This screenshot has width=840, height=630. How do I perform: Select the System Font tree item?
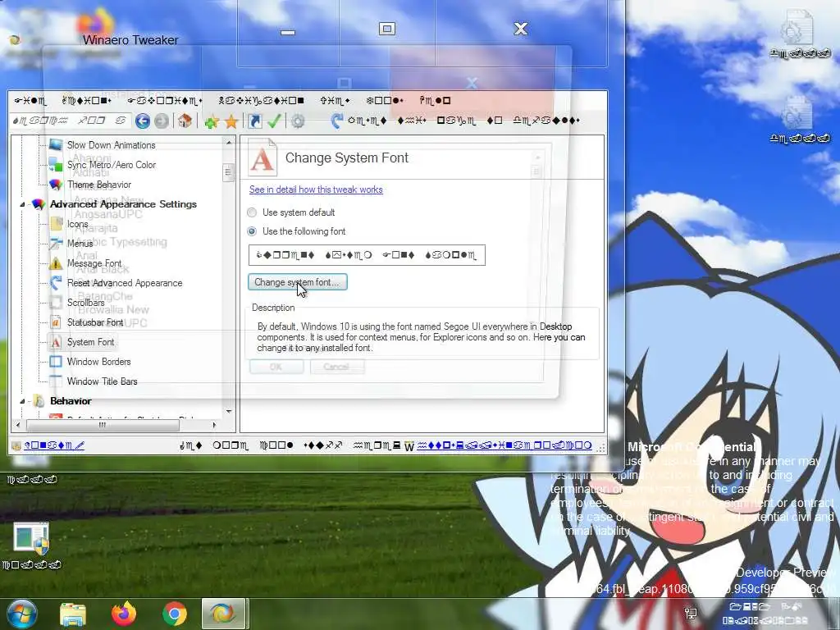coord(90,342)
